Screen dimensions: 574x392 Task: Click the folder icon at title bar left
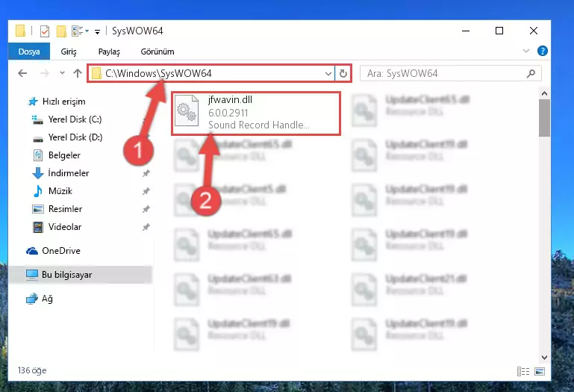pos(20,31)
